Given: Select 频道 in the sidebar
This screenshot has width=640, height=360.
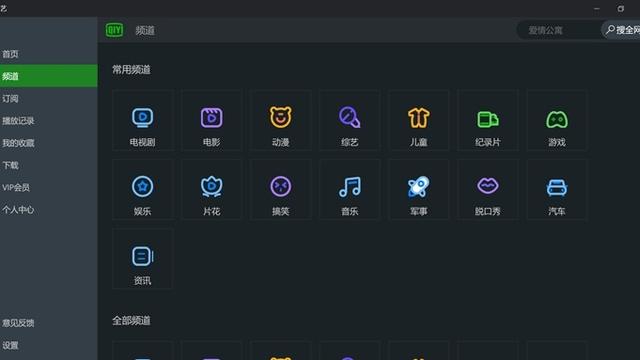Looking at the screenshot, I should (49, 76).
